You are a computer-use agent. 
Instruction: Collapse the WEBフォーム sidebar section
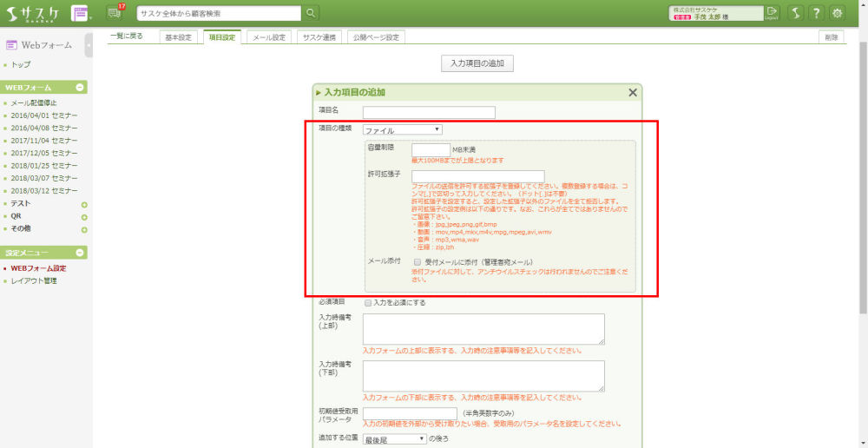coord(81,88)
